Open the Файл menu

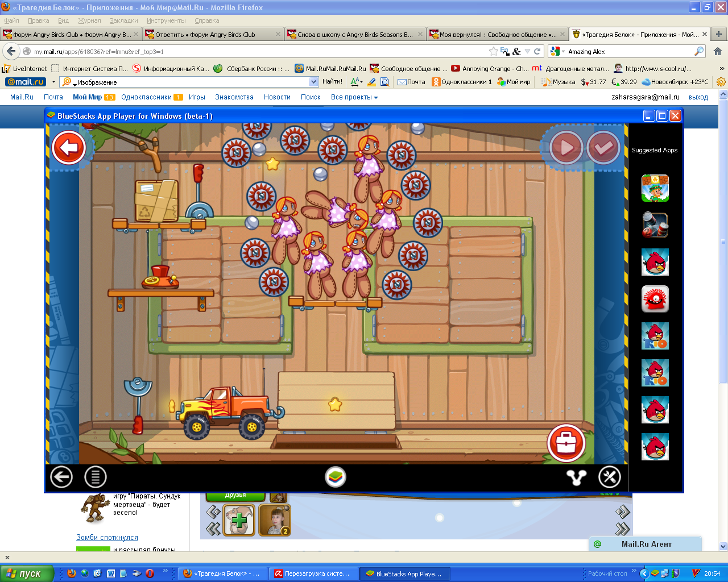point(11,20)
